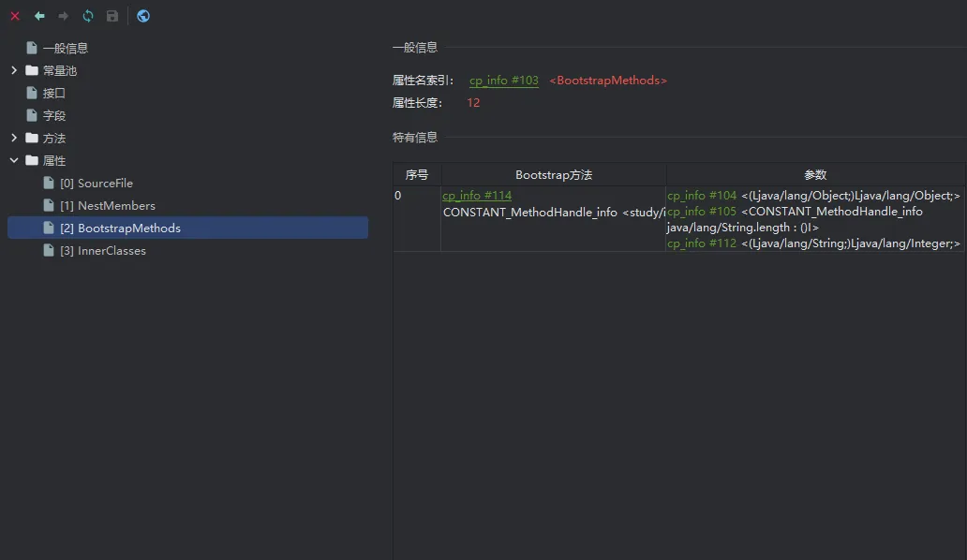Click the file icon beside [3] InnerClasses
Image resolution: width=967 pixels, height=560 pixels.
[49, 250]
